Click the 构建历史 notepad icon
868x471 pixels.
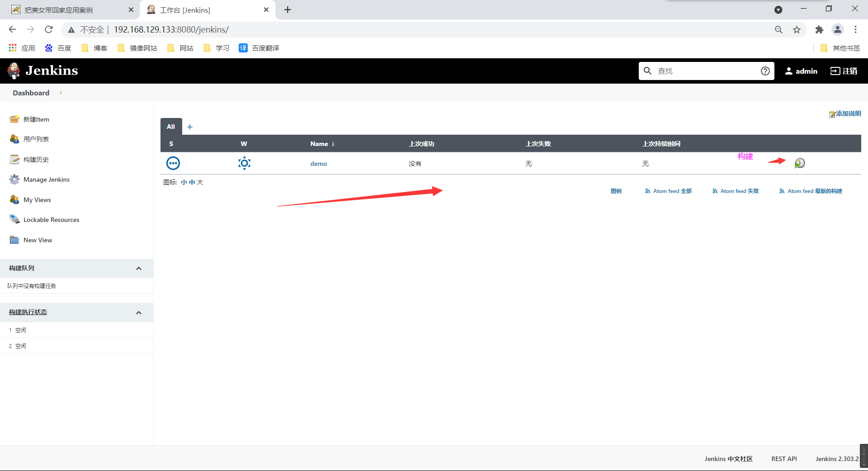click(14, 159)
